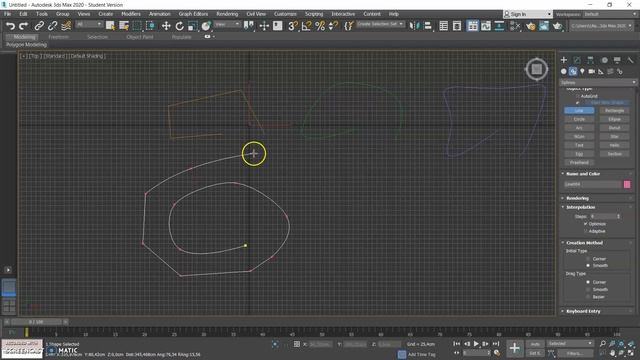Click the Undo arrow in main toolbar
This screenshot has width=640, height=360.
tap(10, 26)
